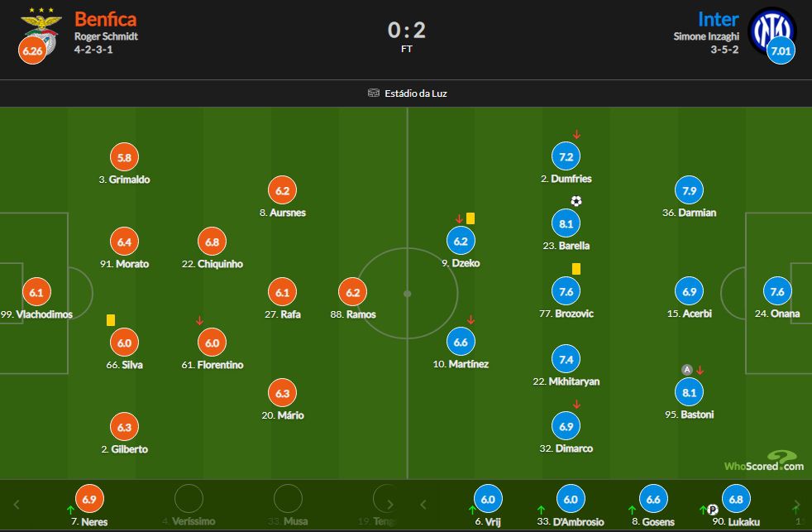Screen dimensions: 812x532
Task: Click the yellow card above Silva
Action: pyautogui.click(x=110, y=319)
